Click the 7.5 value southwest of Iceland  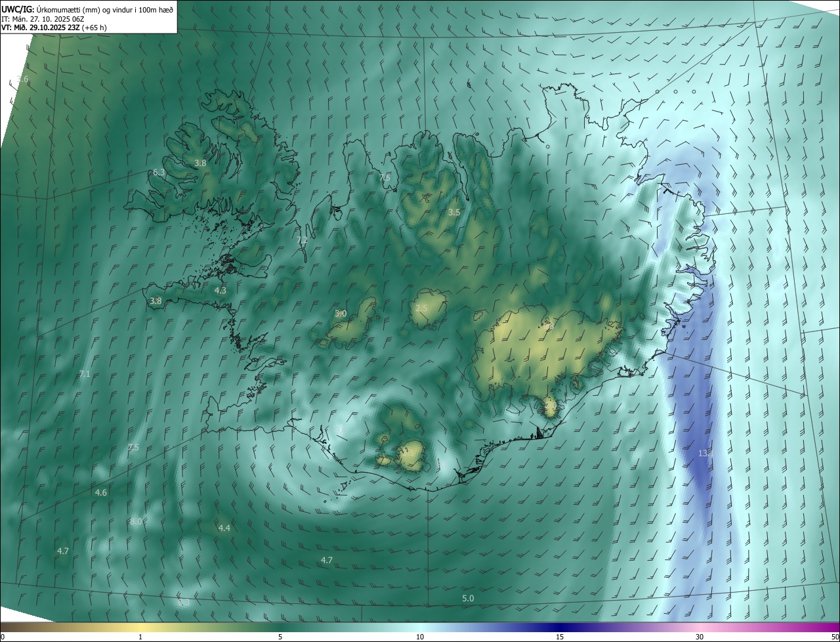pyautogui.click(x=133, y=448)
